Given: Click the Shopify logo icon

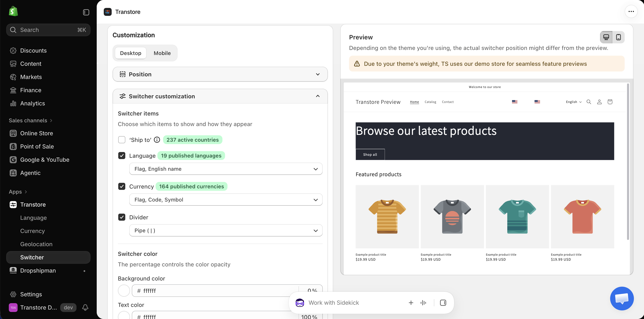Looking at the screenshot, I should [x=13, y=11].
